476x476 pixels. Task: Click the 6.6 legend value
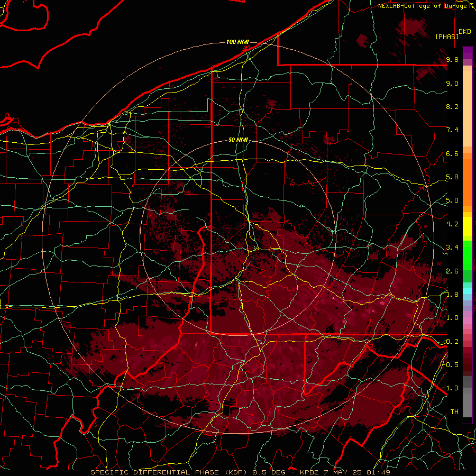(x=452, y=153)
